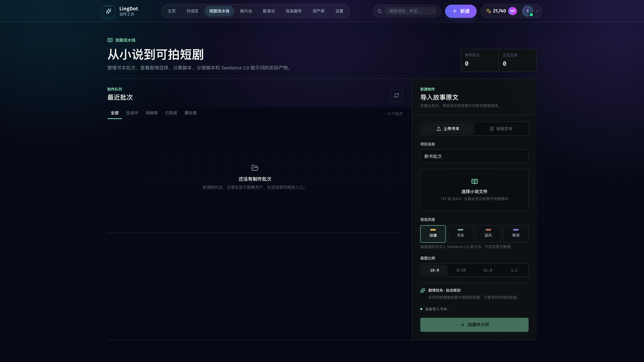644x362 pixels.
Task: Open the 对话区 nav item
Action: tap(192, 11)
